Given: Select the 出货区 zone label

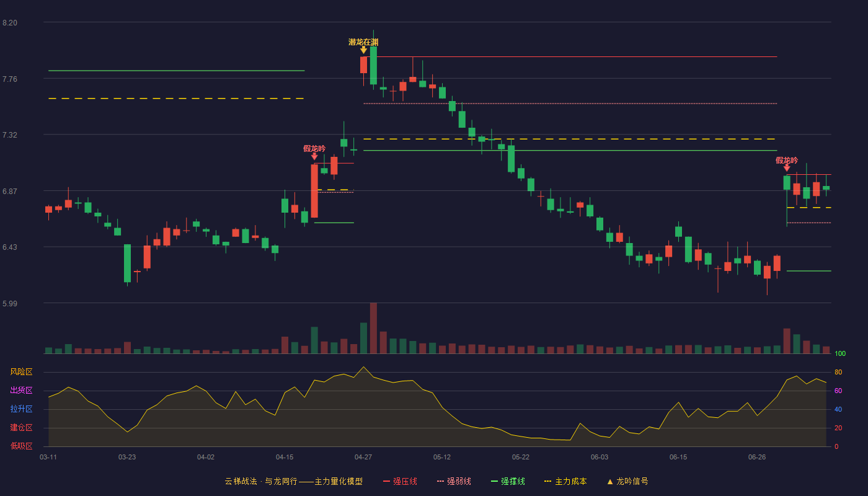Looking at the screenshot, I should 21,391.
